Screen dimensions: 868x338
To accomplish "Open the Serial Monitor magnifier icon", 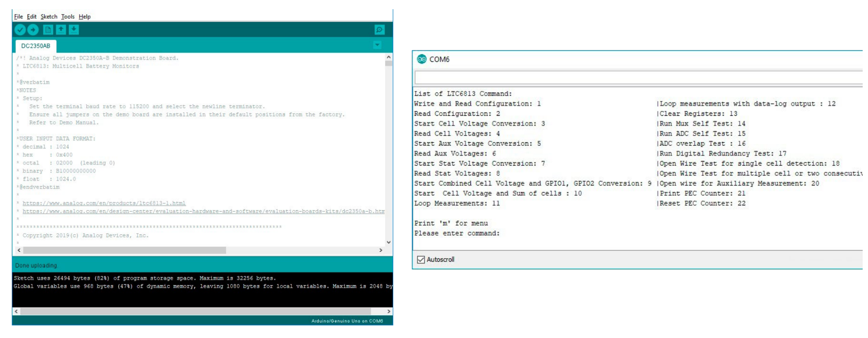I will click(x=379, y=30).
